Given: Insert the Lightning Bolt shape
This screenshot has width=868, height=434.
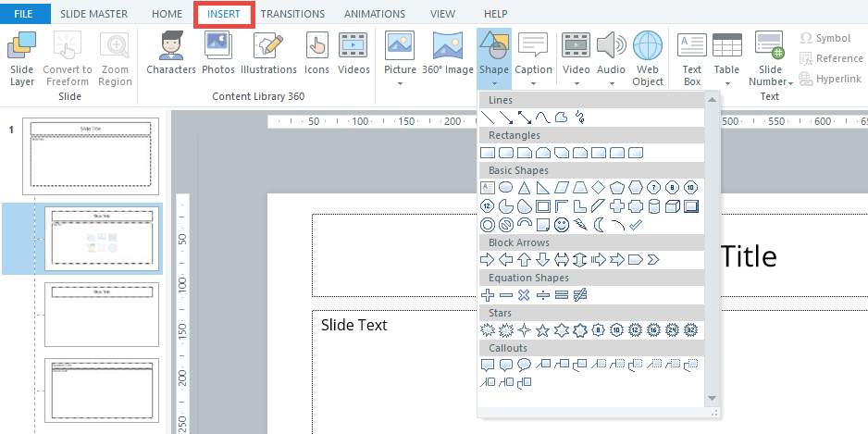Looking at the screenshot, I should pos(579,225).
